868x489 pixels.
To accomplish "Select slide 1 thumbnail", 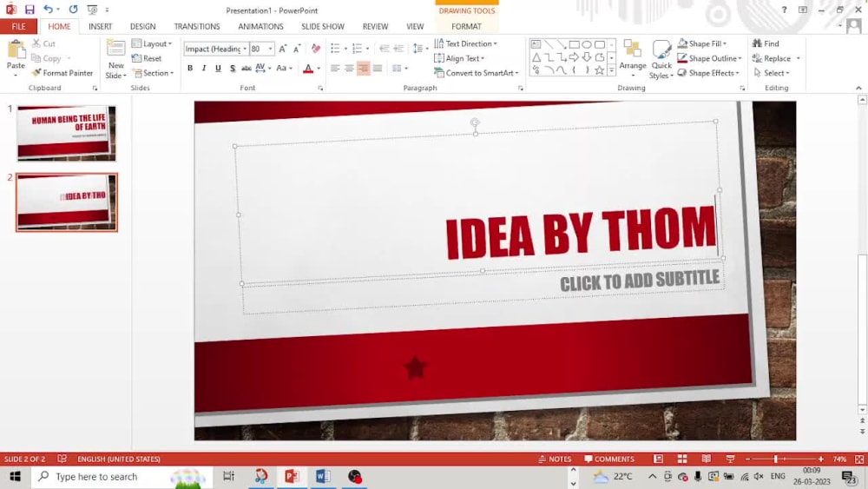I will 67,133.
